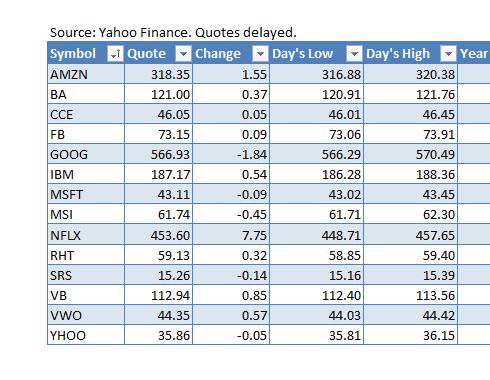The height and width of the screenshot is (380, 490).
Task: Open the Symbol column sort filter dropdown
Action: click(115, 54)
